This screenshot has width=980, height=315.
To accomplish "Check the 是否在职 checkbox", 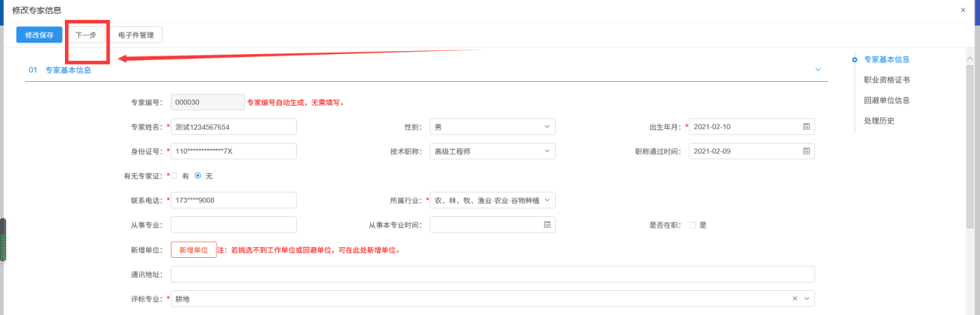I will pos(692,225).
